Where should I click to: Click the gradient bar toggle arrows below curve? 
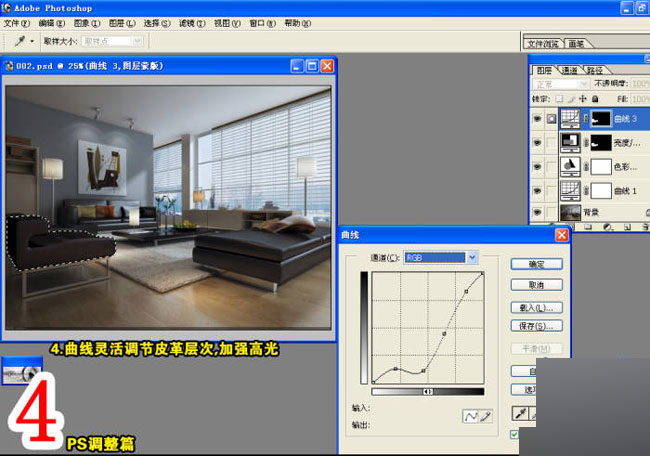pos(428,391)
